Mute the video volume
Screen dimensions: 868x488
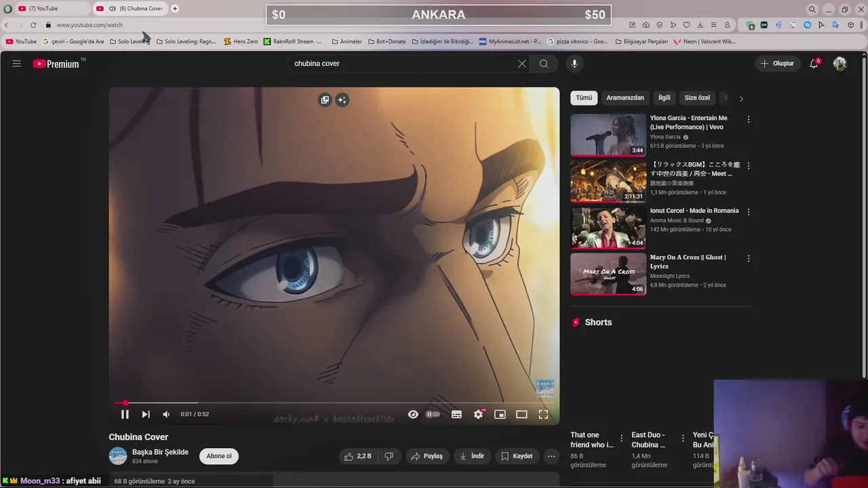point(166,414)
